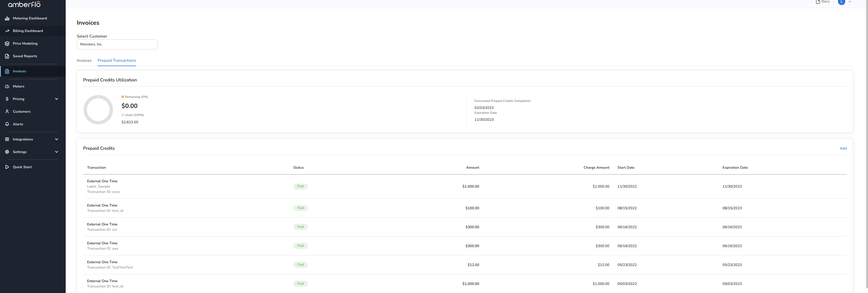Image resolution: width=868 pixels, height=293 pixels.
Task: Click the Alerts bell icon
Action: click(x=7, y=124)
